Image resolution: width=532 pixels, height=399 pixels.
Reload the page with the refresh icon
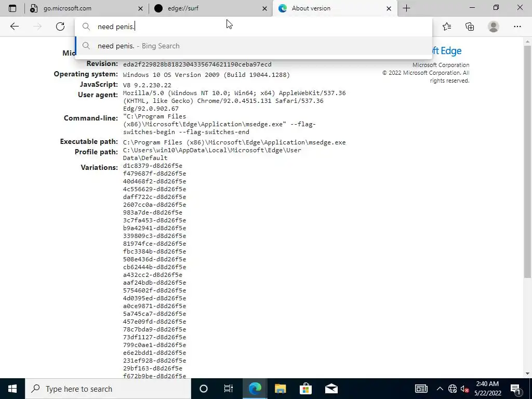click(x=60, y=26)
